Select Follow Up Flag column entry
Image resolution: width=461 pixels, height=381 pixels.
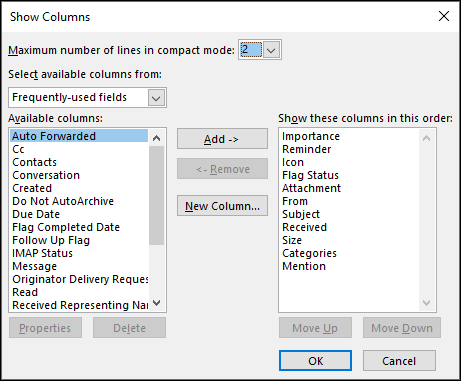[51, 240]
